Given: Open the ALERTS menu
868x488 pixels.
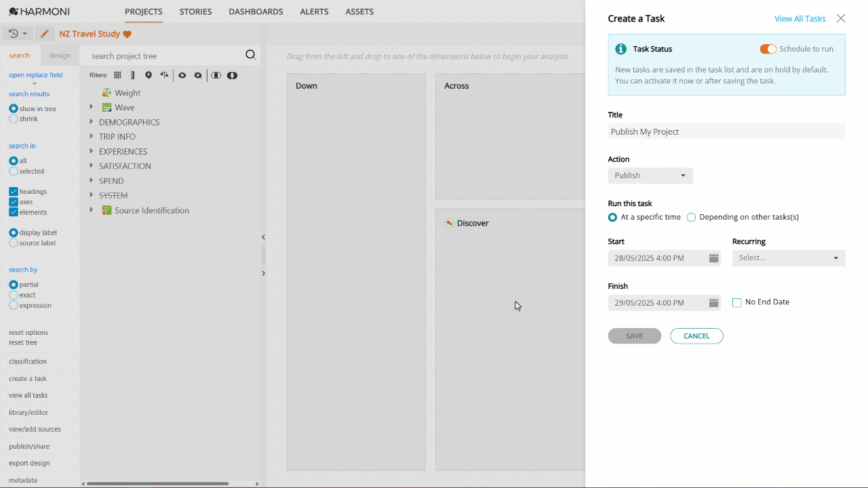Looking at the screenshot, I should pos(314,12).
